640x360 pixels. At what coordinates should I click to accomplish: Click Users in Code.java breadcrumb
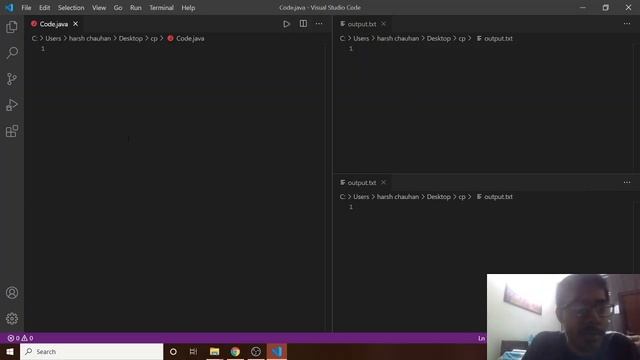click(x=53, y=38)
